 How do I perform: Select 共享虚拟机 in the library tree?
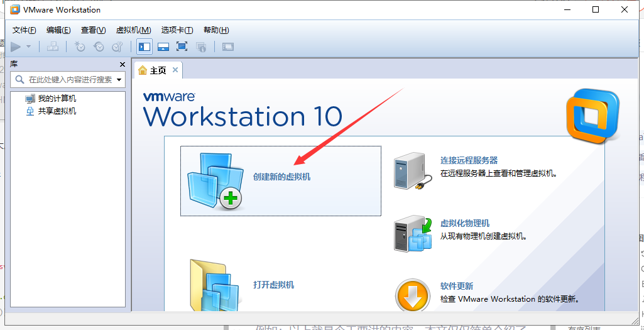click(x=51, y=111)
